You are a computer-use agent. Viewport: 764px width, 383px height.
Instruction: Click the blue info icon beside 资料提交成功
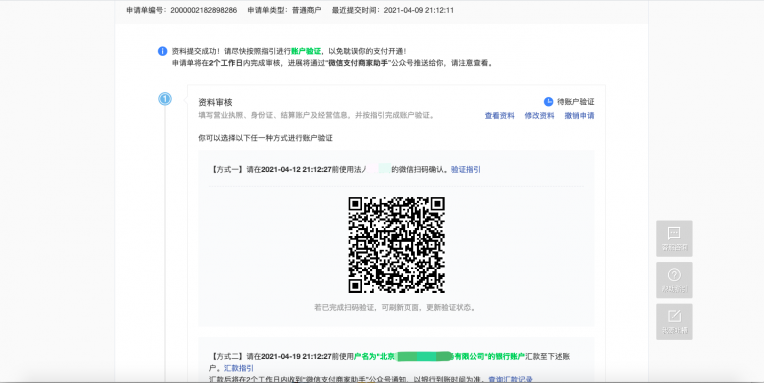click(x=162, y=51)
